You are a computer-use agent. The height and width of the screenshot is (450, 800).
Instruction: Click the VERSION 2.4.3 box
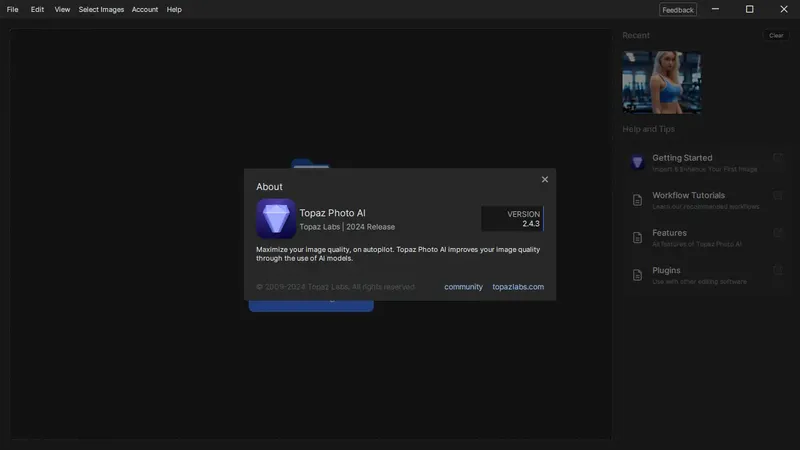512,218
